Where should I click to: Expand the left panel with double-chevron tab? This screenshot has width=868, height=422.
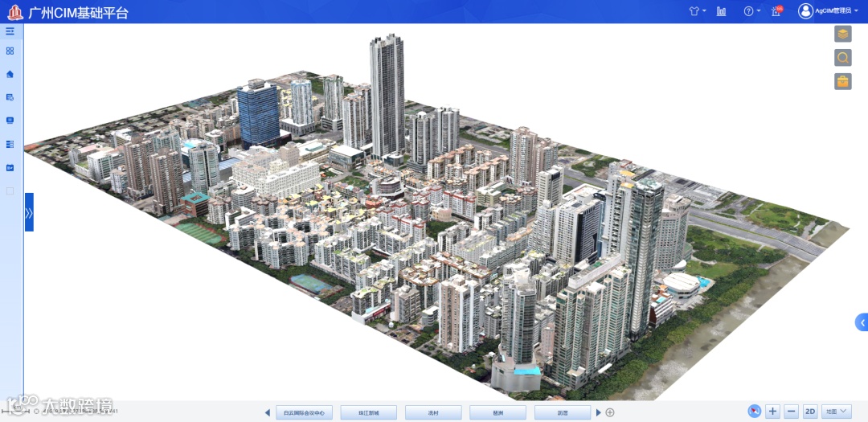click(x=30, y=212)
